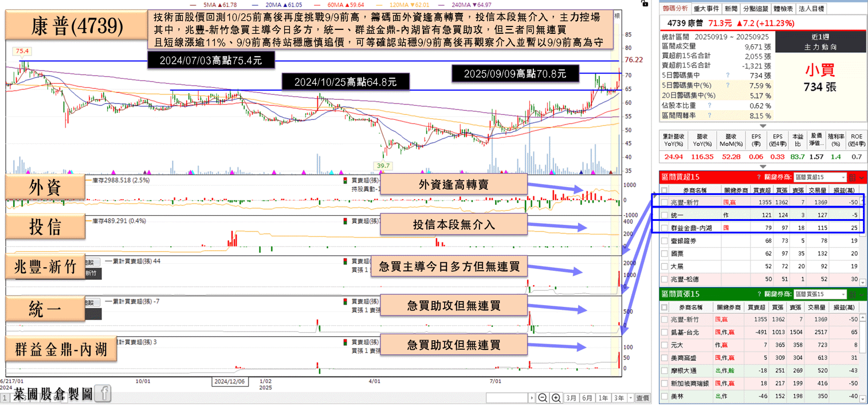Select the 美林 broker row
This screenshot has height=413, width=868.
pos(760,396)
